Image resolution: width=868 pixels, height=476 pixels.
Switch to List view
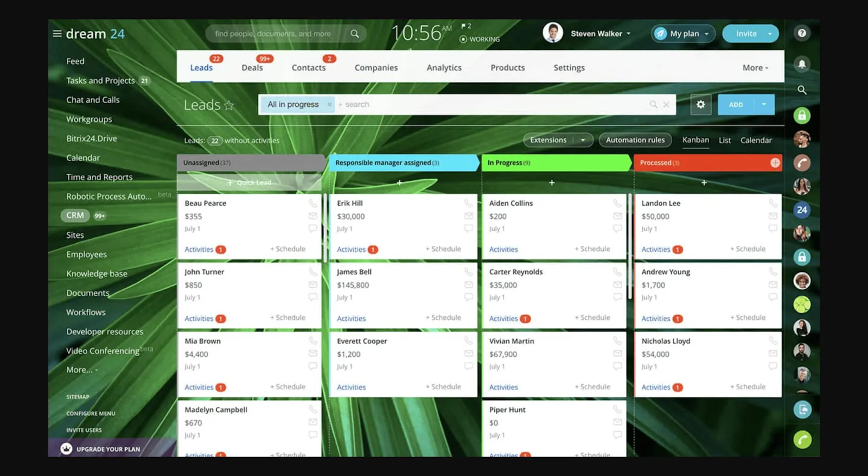coord(725,140)
